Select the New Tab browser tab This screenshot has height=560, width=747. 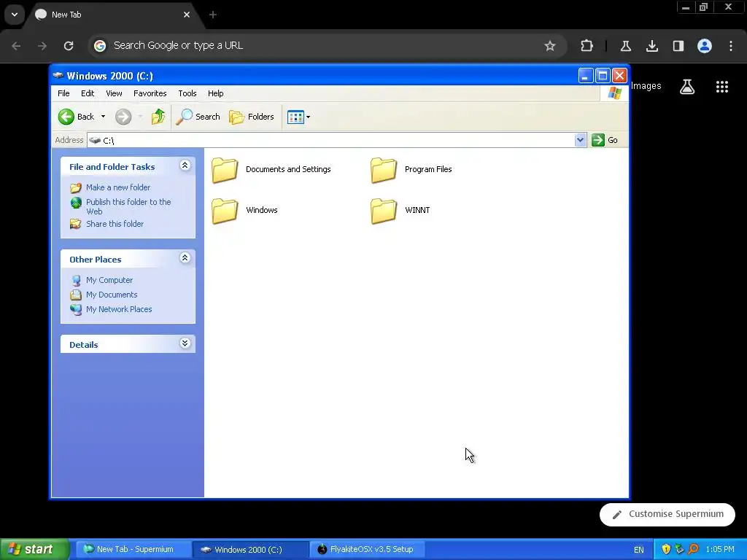112,15
